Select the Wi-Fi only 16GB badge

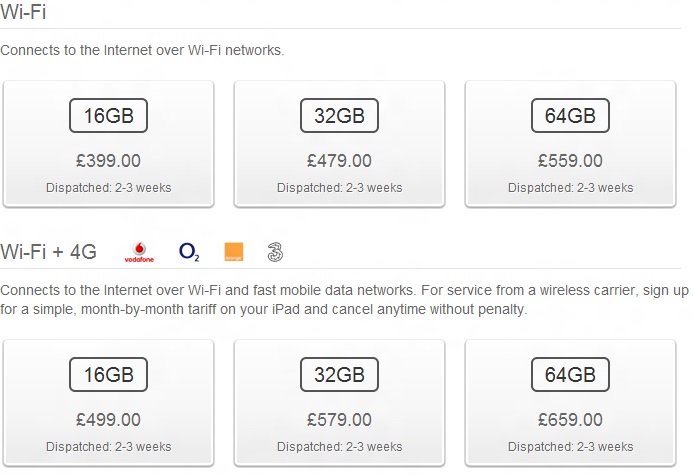pos(108,115)
